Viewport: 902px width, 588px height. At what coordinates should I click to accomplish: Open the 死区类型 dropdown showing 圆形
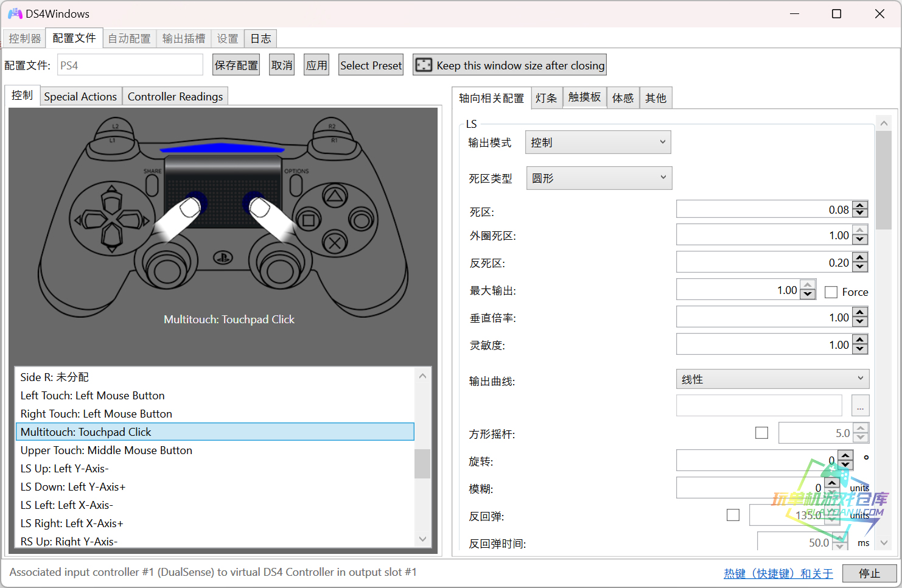[x=599, y=178]
